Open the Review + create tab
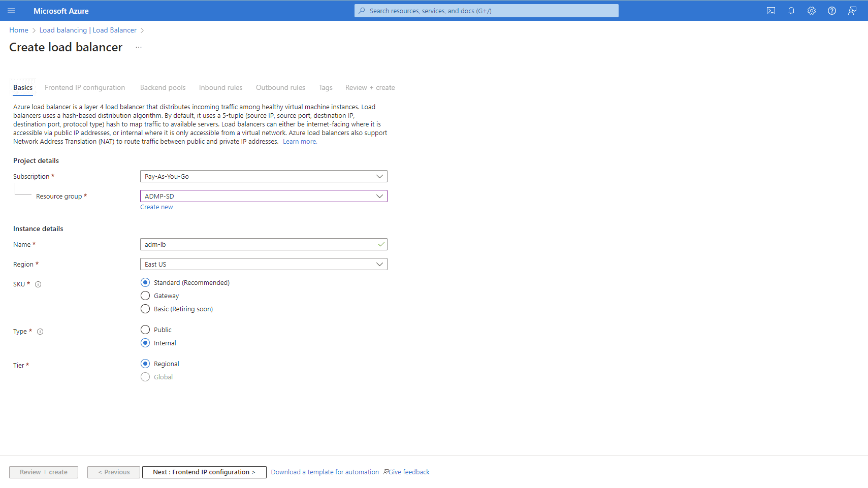Screen dimensions: 868x488 pos(370,87)
